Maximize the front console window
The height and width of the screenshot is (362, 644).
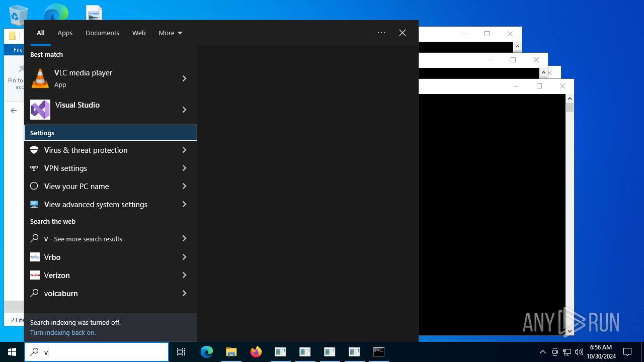click(539, 86)
